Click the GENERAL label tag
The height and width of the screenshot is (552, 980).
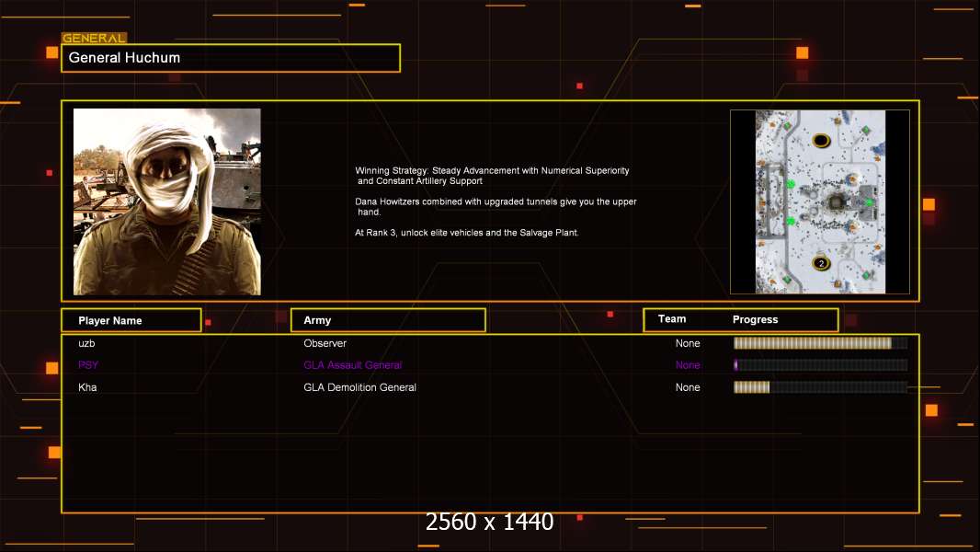click(x=94, y=38)
